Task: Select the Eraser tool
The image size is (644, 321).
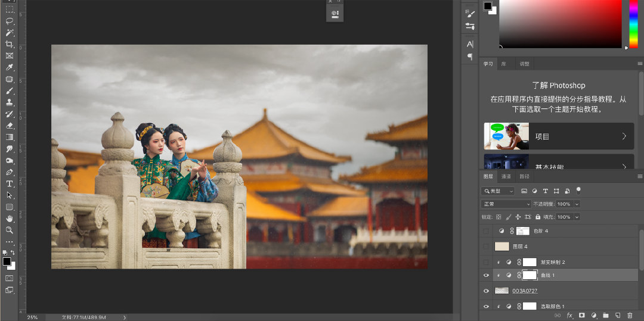Action: (9, 126)
